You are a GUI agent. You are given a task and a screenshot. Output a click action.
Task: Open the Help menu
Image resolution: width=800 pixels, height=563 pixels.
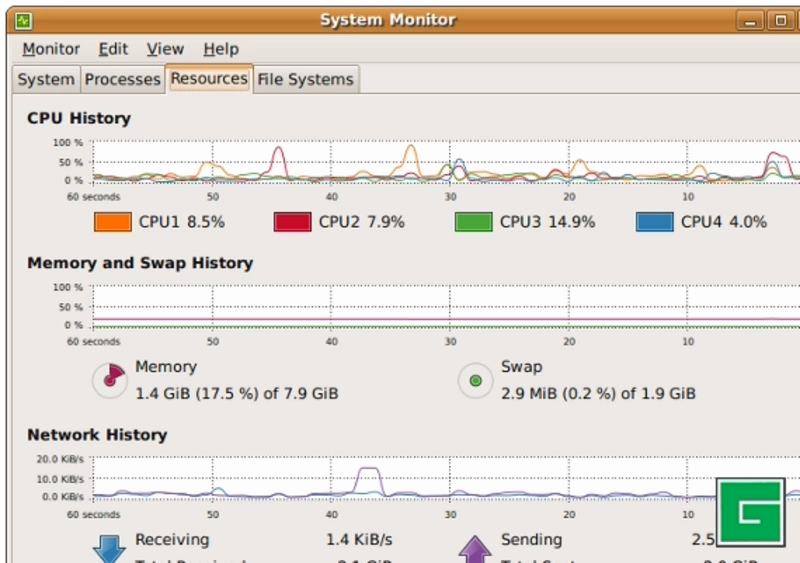click(221, 49)
